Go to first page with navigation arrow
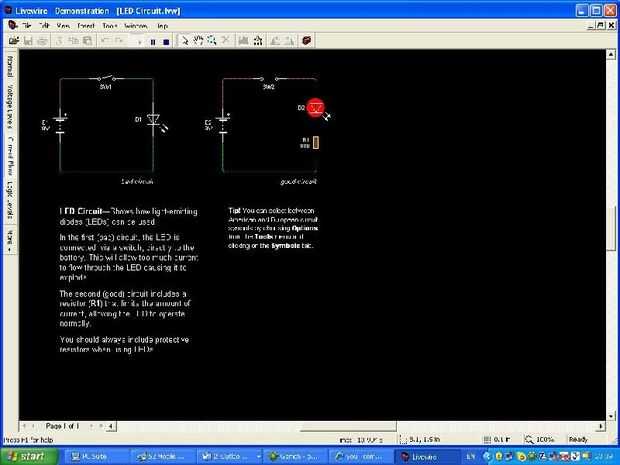 click(24, 426)
